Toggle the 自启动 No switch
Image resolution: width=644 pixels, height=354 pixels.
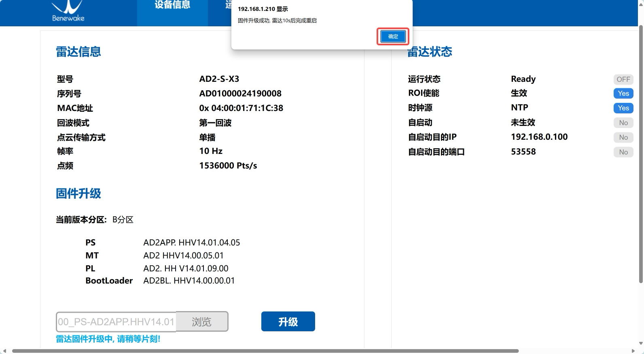(x=623, y=123)
